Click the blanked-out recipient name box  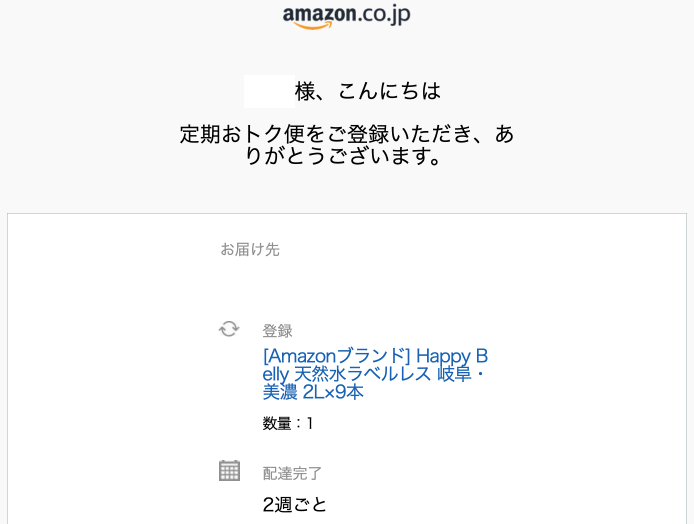[x=268, y=91]
